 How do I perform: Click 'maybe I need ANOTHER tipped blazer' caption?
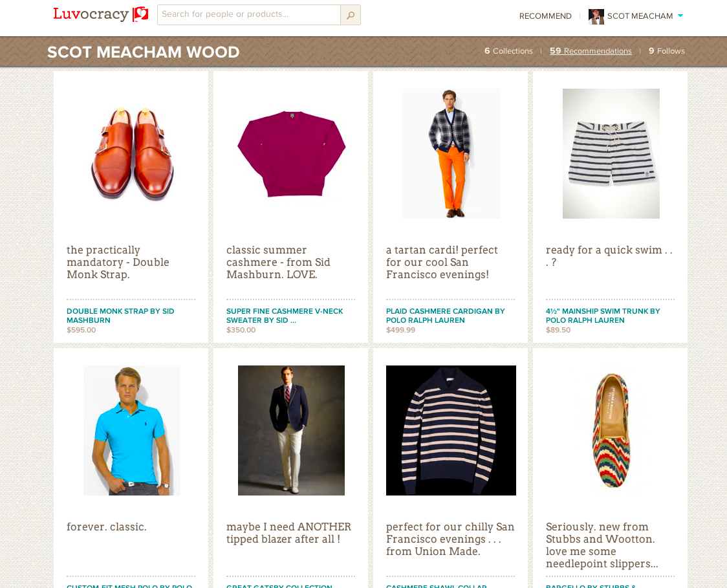tap(289, 533)
